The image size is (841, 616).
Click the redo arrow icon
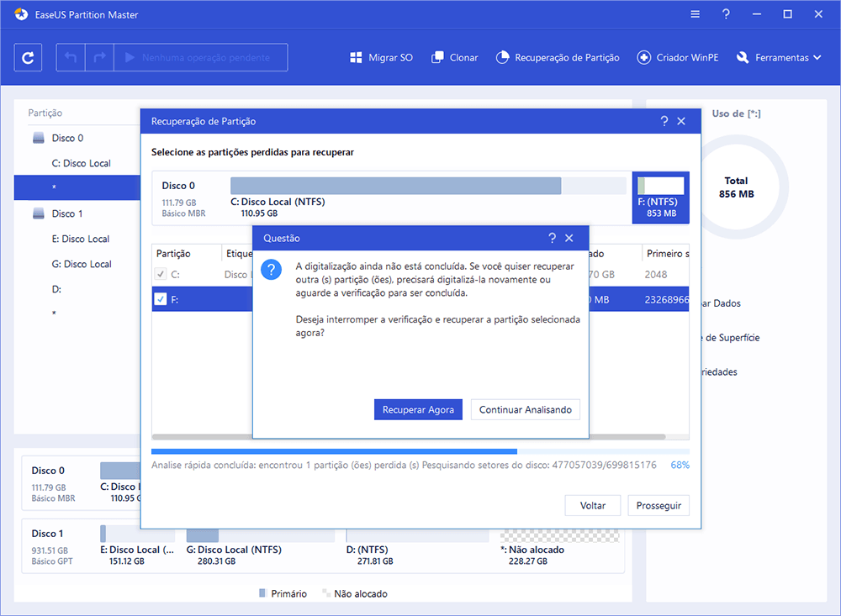point(100,57)
